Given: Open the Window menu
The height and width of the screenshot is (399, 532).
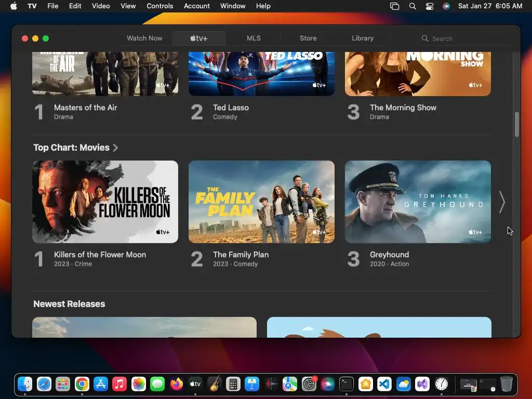Looking at the screenshot, I should [233, 6].
